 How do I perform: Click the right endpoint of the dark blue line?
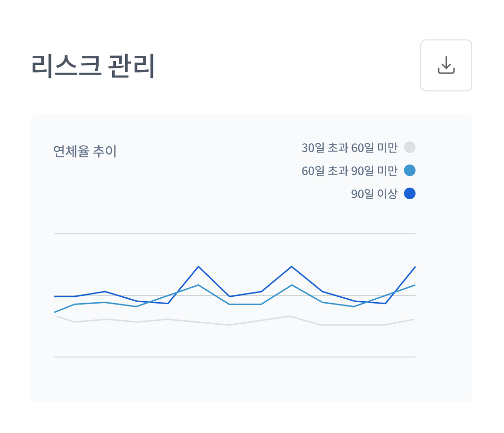(415, 267)
